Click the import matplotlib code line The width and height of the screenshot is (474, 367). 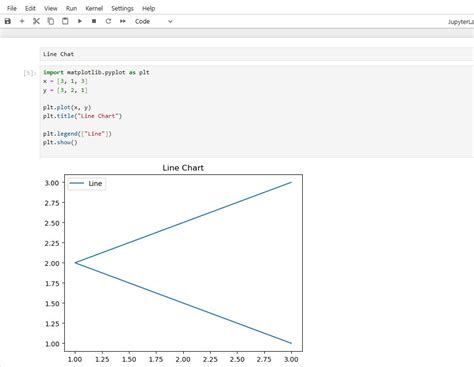(x=96, y=72)
